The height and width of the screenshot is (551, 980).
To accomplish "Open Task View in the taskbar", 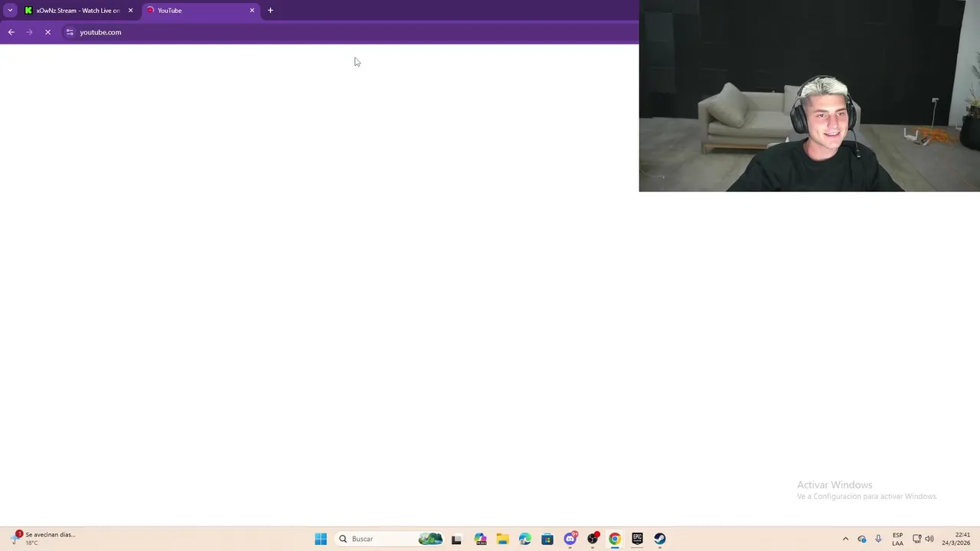I will pos(457,539).
